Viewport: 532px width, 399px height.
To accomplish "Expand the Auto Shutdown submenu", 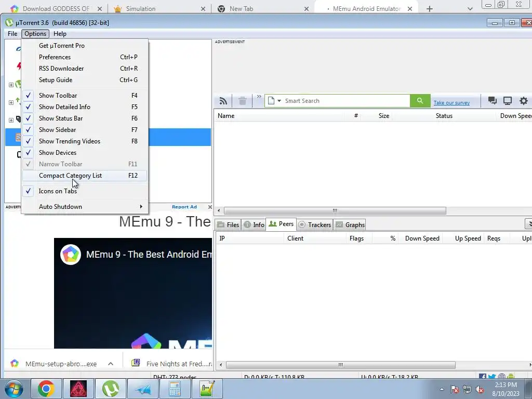I will pos(85,207).
